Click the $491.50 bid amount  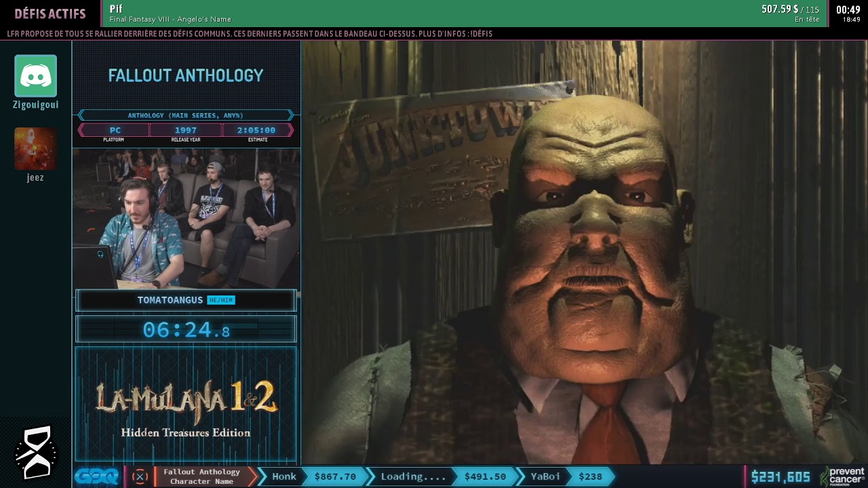[x=485, y=476]
